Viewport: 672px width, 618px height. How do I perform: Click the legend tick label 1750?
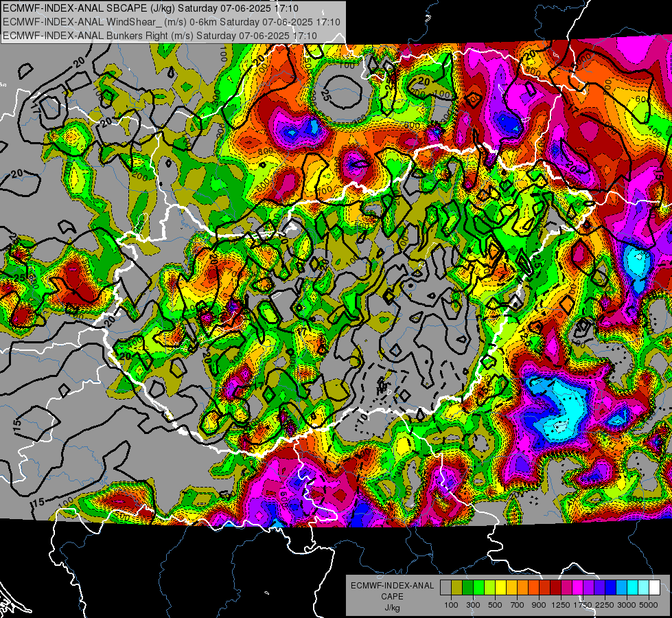[583, 605]
